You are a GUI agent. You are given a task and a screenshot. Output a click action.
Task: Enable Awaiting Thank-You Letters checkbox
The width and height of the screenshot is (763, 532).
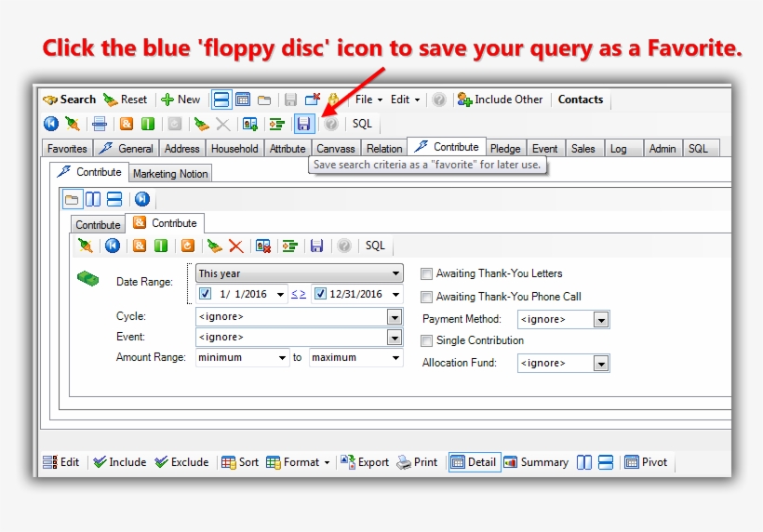pos(426,273)
